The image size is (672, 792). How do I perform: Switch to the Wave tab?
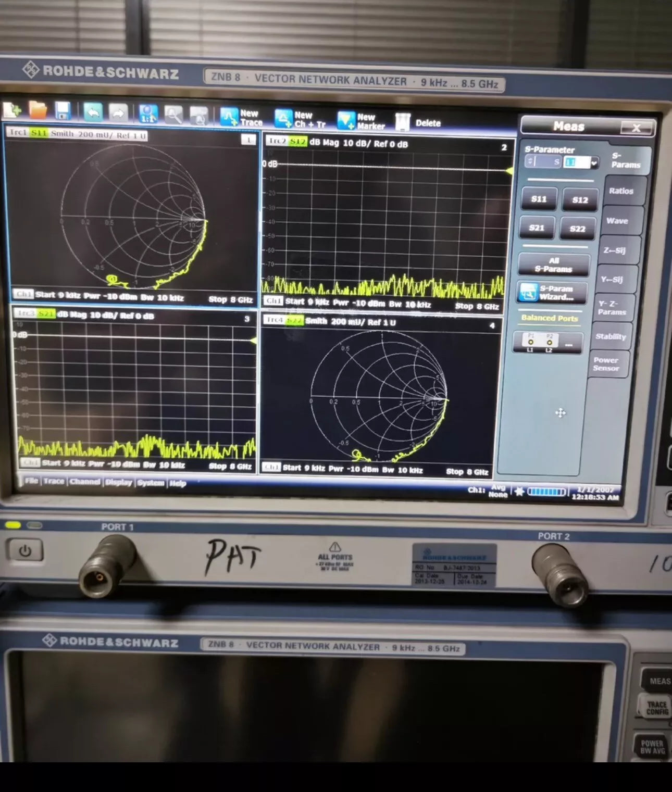coord(617,221)
